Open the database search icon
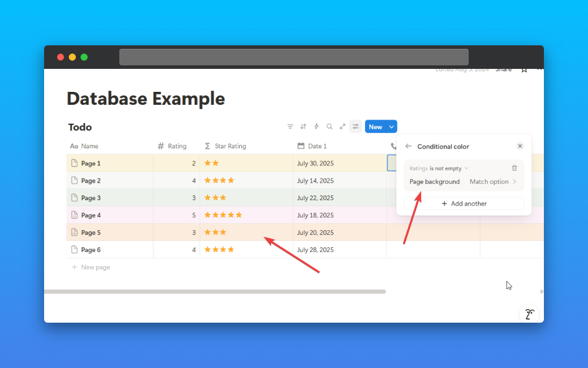Screen dimensions: 588x368 point(329,127)
